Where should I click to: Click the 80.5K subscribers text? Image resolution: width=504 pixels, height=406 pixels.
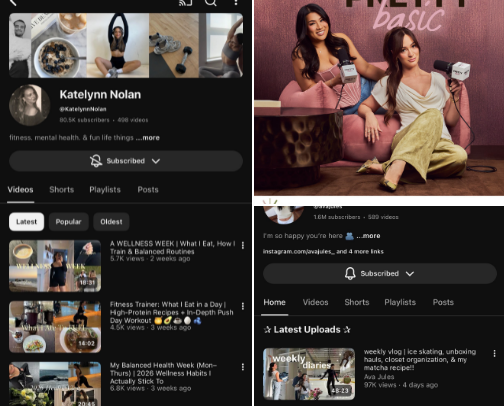point(84,120)
